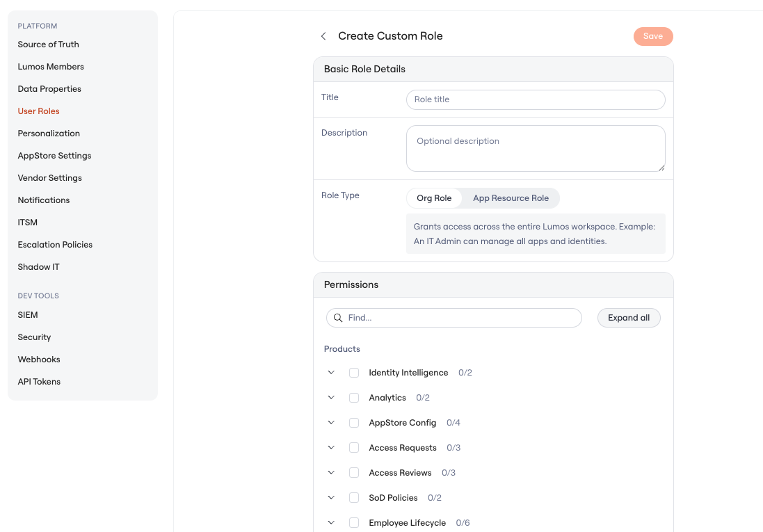Click the magnifier icon in the Find field
The width and height of the screenshot is (763, 532).
point(338,318)
